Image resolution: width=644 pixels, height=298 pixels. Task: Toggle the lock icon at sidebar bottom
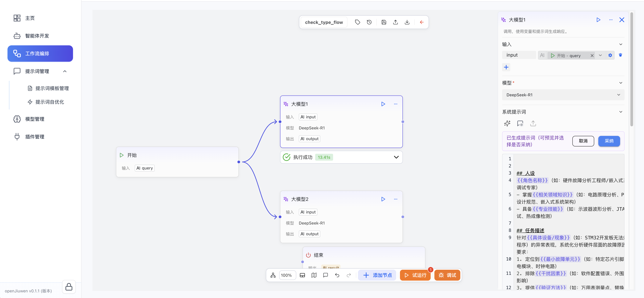point(69,287)
